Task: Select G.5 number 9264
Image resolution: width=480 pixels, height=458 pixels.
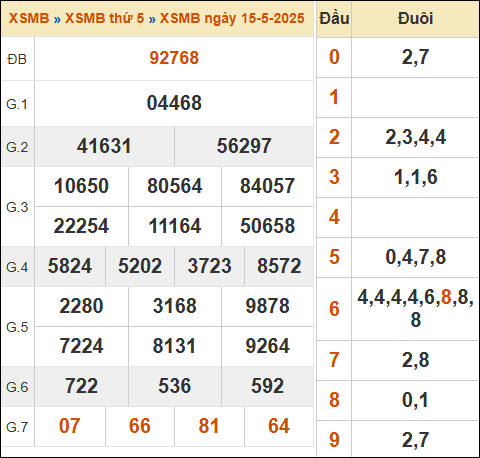Action: (x=268, y=346)
